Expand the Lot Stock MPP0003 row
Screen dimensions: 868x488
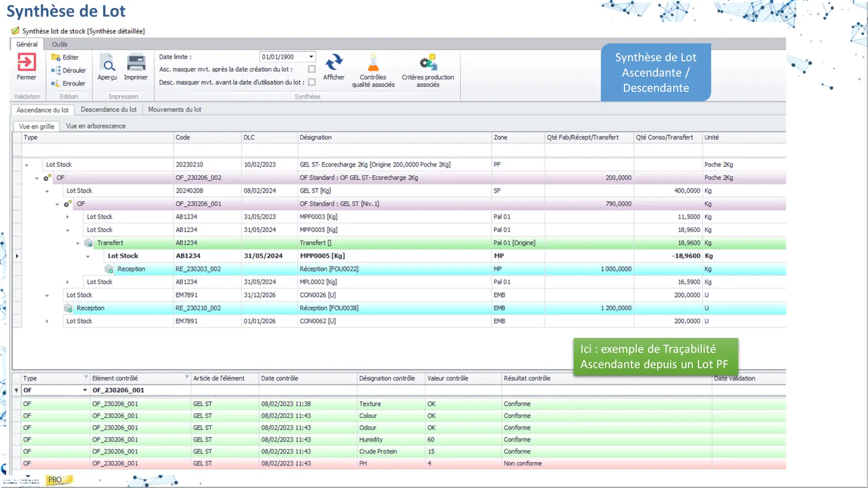pos(67,217)
